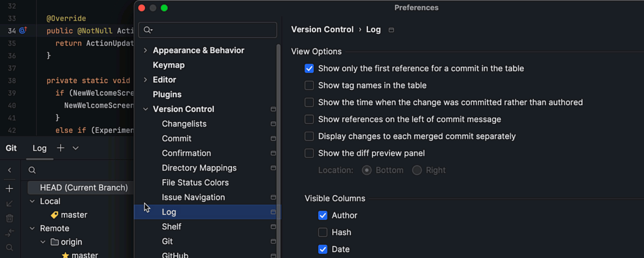The width and height of the screenshot is (644, 258).
Task: Click the update branch arrow icon
Action: (9, 204)
